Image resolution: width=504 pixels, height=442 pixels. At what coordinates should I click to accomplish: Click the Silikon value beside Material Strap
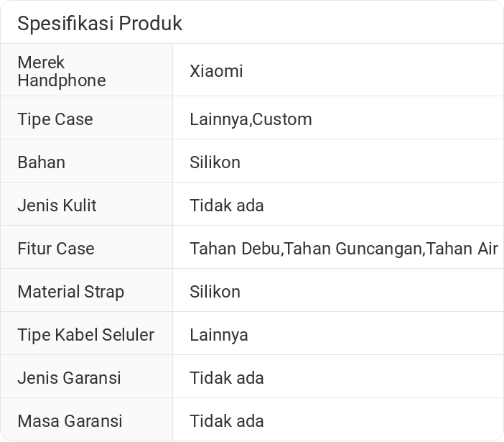[x=215, y=292]
